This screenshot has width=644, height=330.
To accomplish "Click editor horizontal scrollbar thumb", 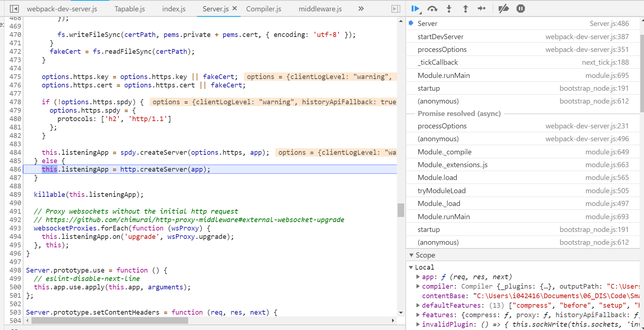I will pos(110,320).
